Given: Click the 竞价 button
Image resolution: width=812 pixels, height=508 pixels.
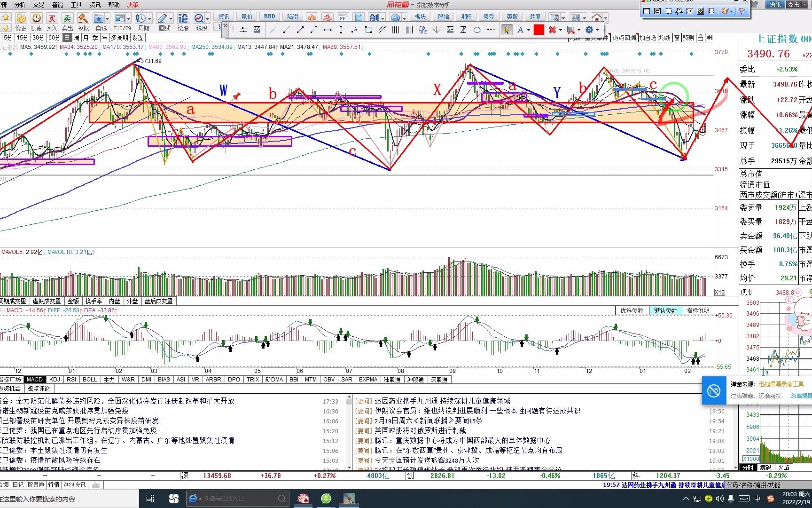Looking at the screenshot, I should tap(247, 16).
